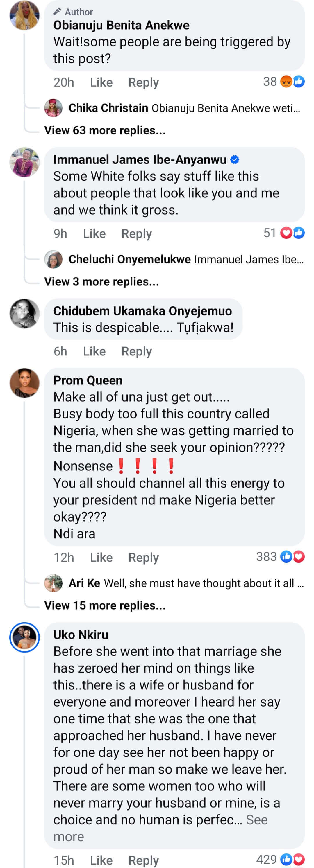Reply to Obianuju Benita Anekwe's comment
The image size is (314, 868).
[x=143, y=82]
